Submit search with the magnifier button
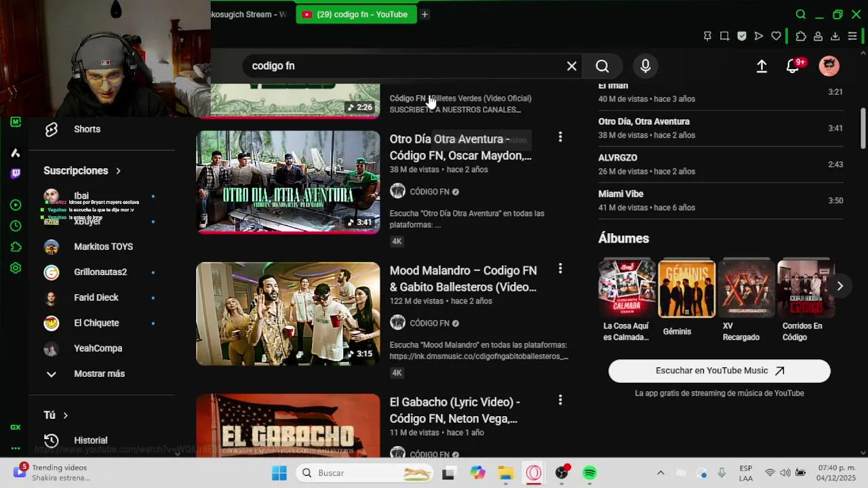 602,66
